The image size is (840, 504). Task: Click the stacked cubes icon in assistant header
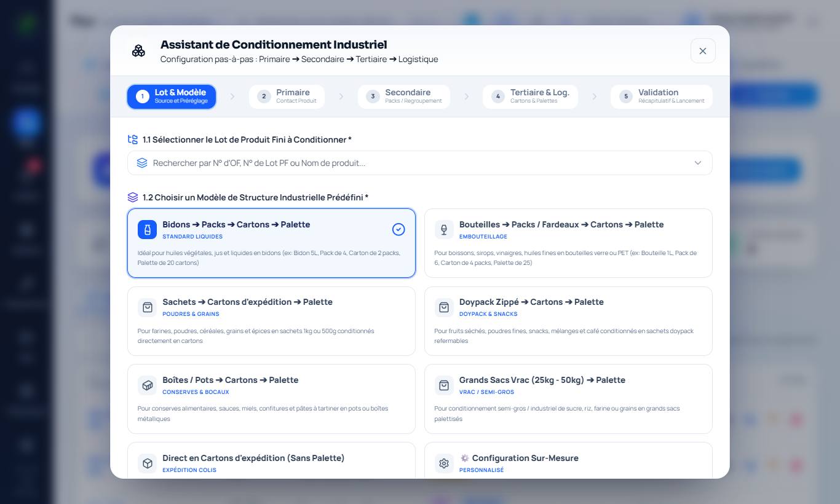[x=138, y=51]
